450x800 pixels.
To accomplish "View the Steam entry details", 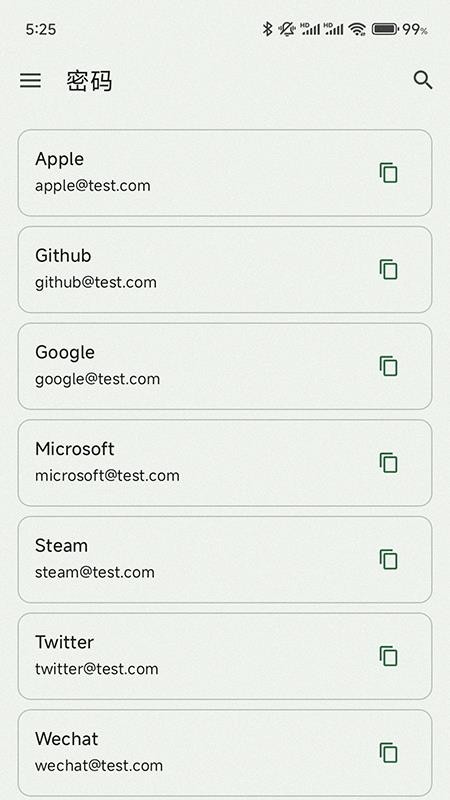I will (x=225, y=560).
